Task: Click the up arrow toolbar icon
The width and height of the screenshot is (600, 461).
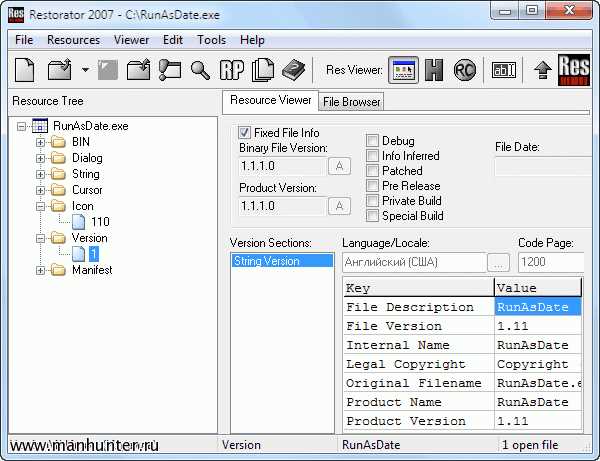Action: pyautogui.click(x=543, y=70)
